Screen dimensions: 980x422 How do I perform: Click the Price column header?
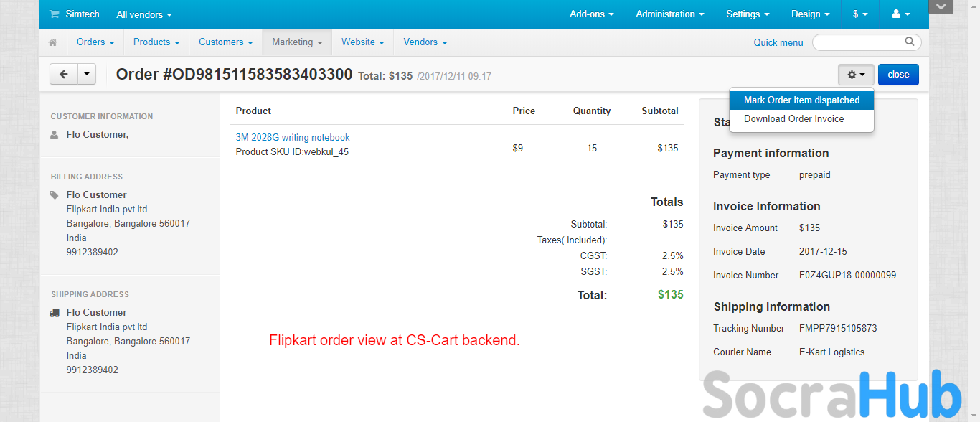tap(524, 111)
